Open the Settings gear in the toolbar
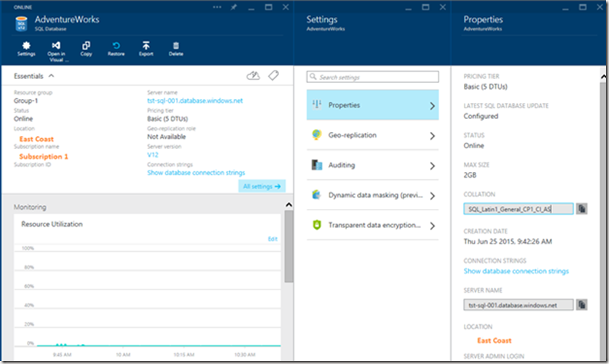 pyautogui.click(x=26, y=48)
